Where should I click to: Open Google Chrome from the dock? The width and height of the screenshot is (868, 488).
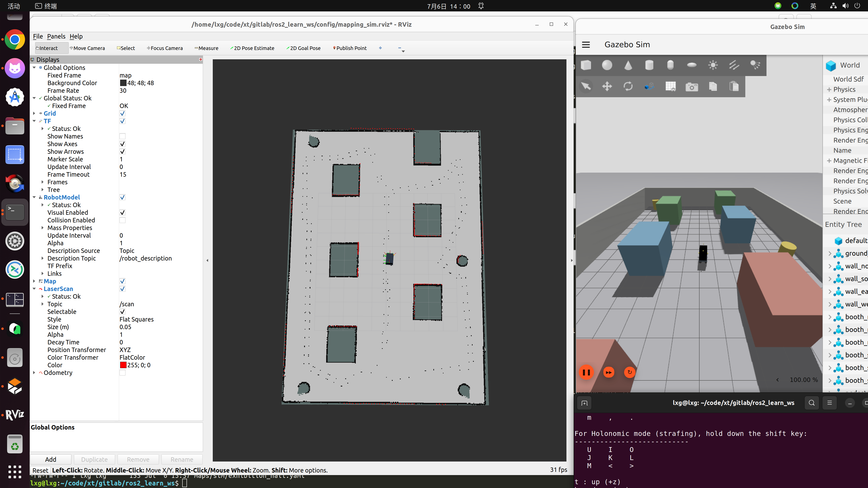click(x=15, y=40)
